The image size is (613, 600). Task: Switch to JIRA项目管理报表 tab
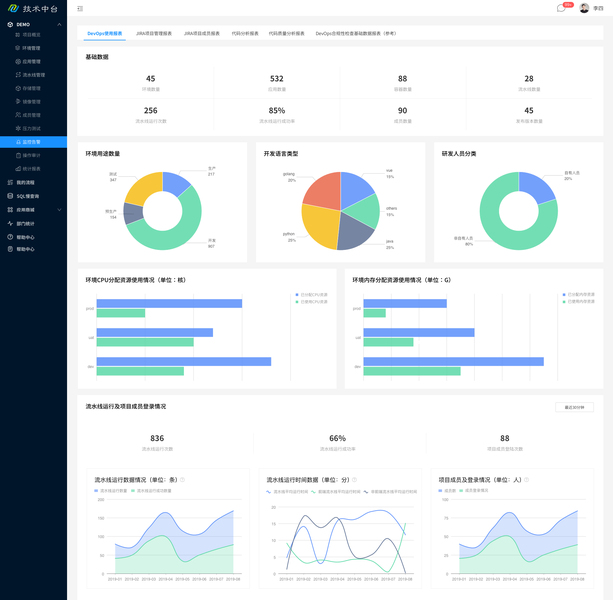(x=154, y=34)
